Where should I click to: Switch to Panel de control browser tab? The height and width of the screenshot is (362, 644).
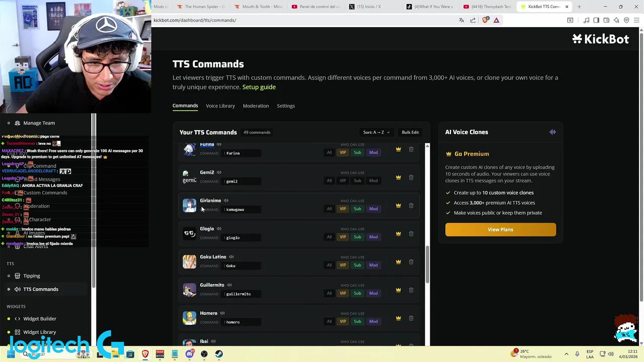[315, 7]
